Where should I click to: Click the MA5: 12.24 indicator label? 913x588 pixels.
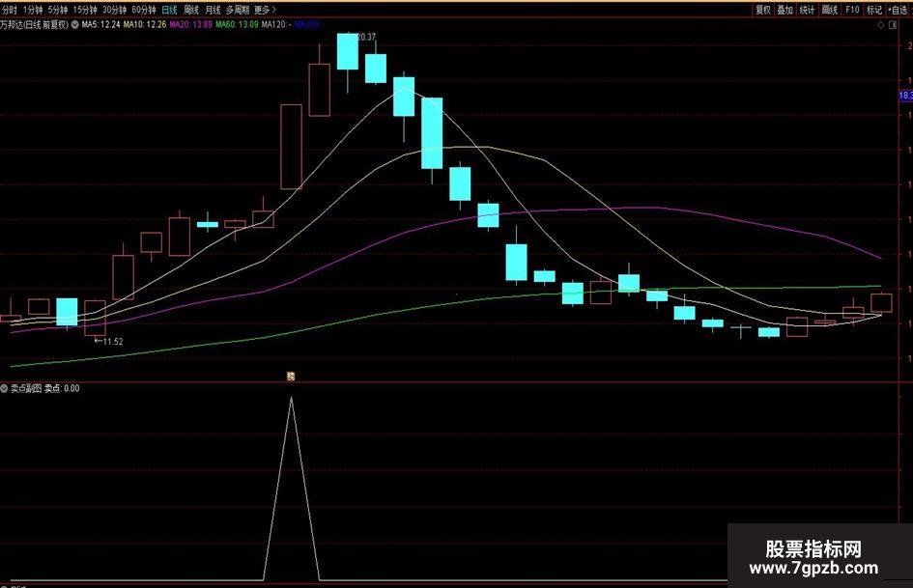[100, 25]
